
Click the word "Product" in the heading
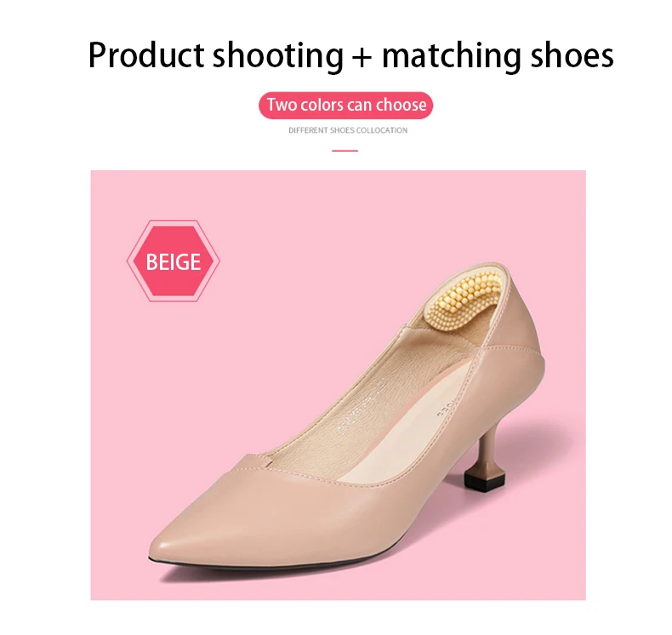pos(146,55)
